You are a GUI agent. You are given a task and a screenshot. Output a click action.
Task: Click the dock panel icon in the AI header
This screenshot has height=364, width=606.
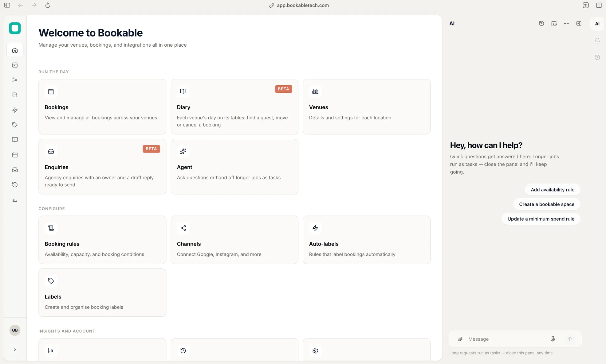[579, 23]
